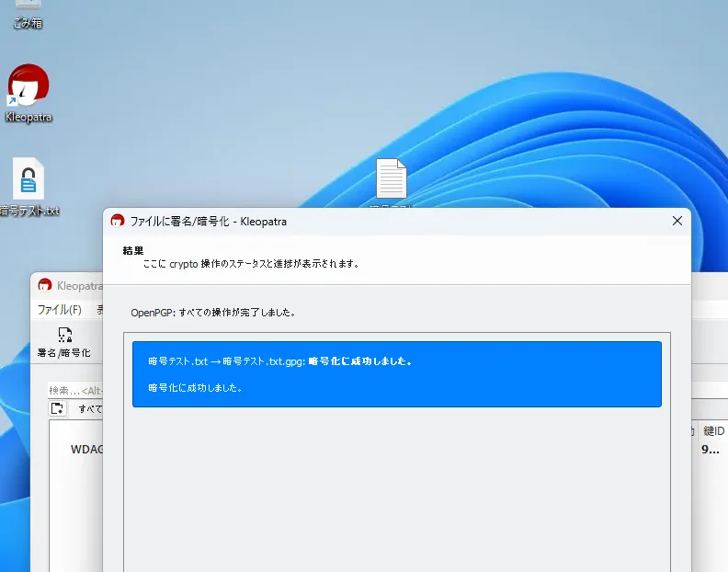Open the ファイル(F) menu in Kleopatra
The width and height of the screenshot is (728, 572).
pos(59,310)
